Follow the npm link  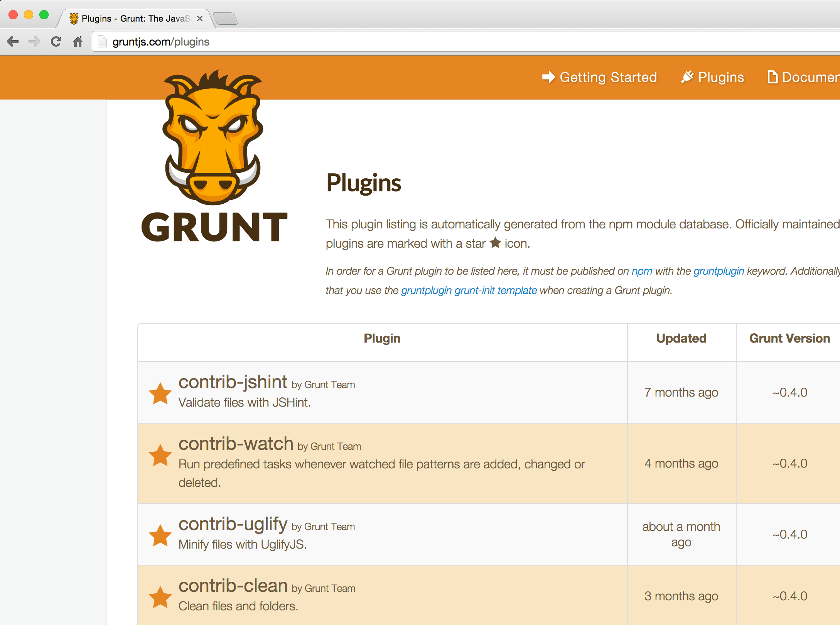(x=642, y=271)
